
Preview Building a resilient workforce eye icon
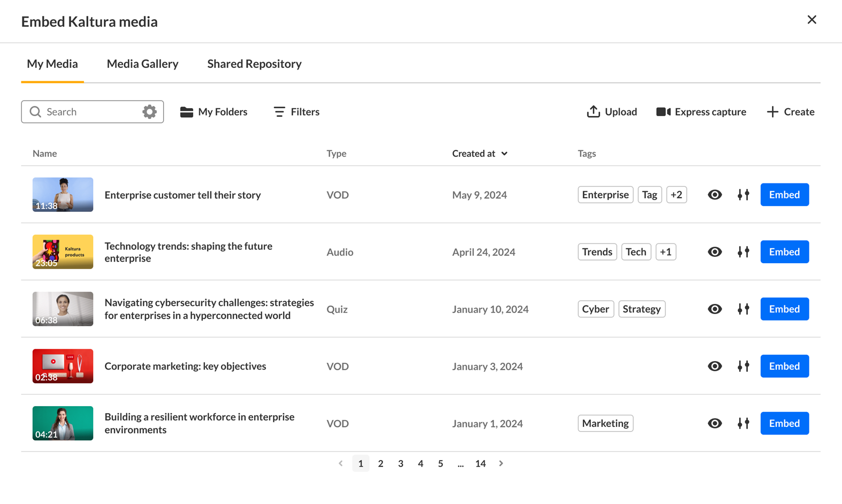tap(715, 424)
